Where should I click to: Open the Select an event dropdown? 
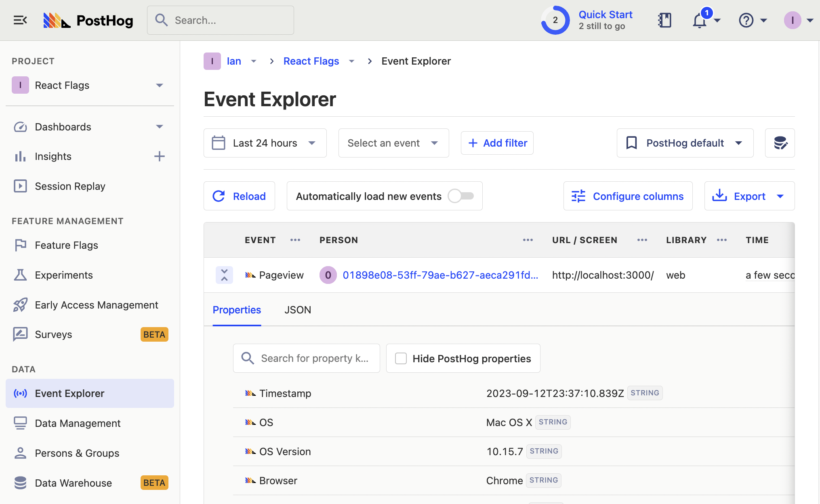point(393,143)
